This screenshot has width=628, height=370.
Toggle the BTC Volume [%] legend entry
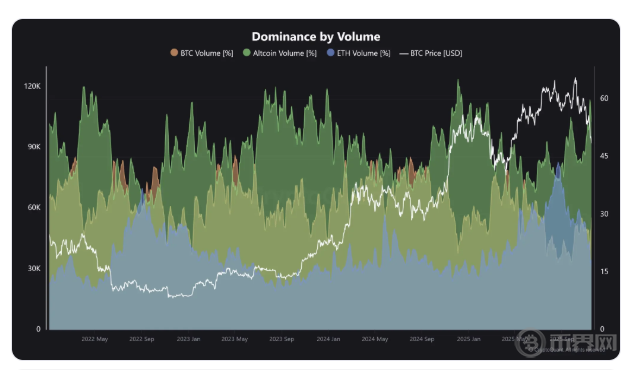coord(202,53)
